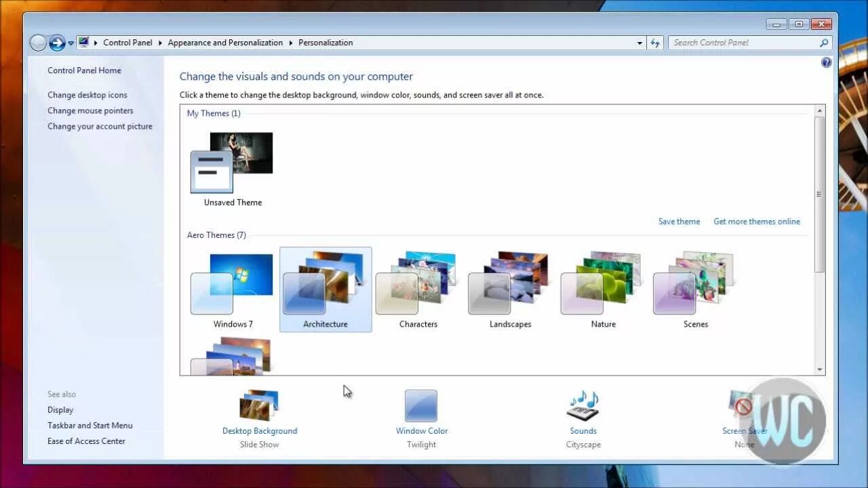This screenshot has height=488, width=868.
Task: Open Desktop Background slide show icon
Action: click(259, 405)
